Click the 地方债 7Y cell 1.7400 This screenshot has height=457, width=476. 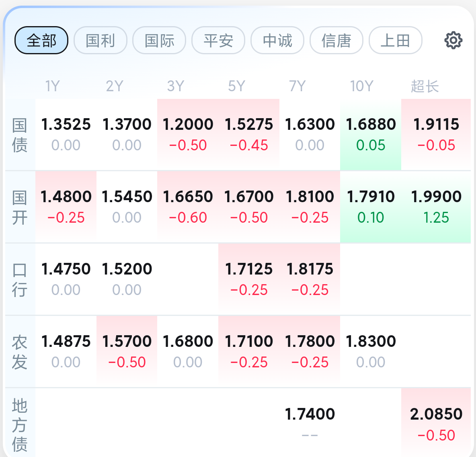pyautogui.click(x=310, y=423)
